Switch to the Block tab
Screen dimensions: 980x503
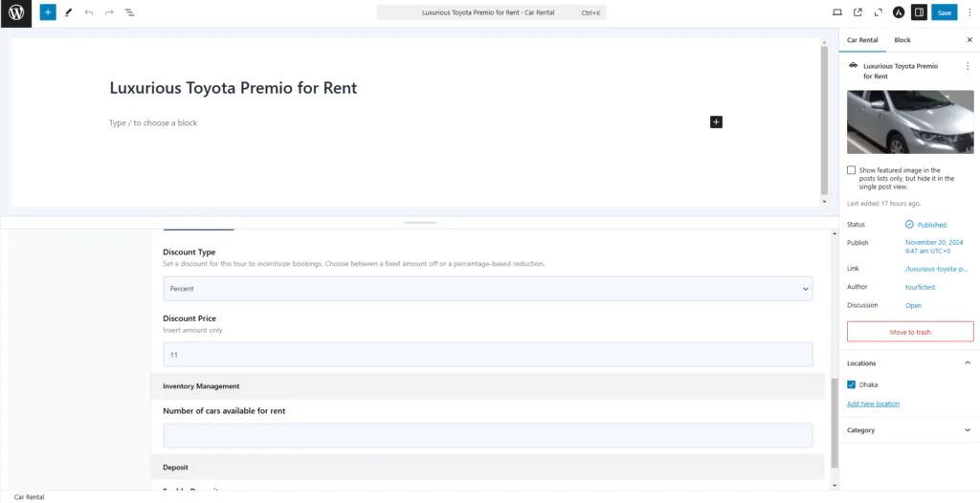(902, 40)
